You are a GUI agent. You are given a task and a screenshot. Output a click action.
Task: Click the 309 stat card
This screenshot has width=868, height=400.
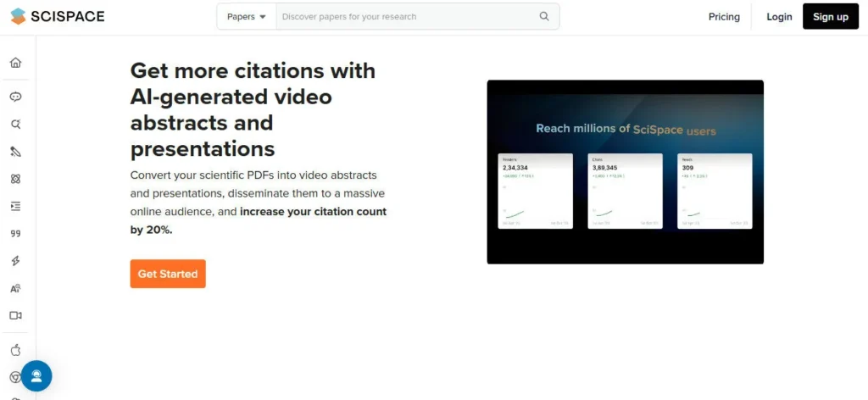coord(715,191)
